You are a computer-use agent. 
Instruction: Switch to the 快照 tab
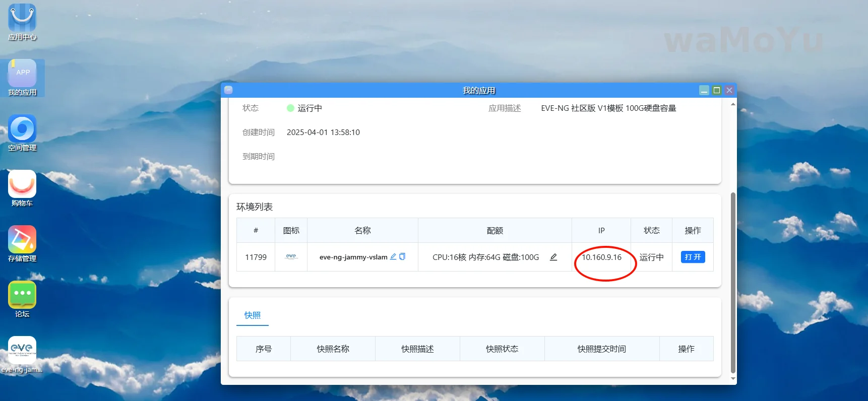253,315
